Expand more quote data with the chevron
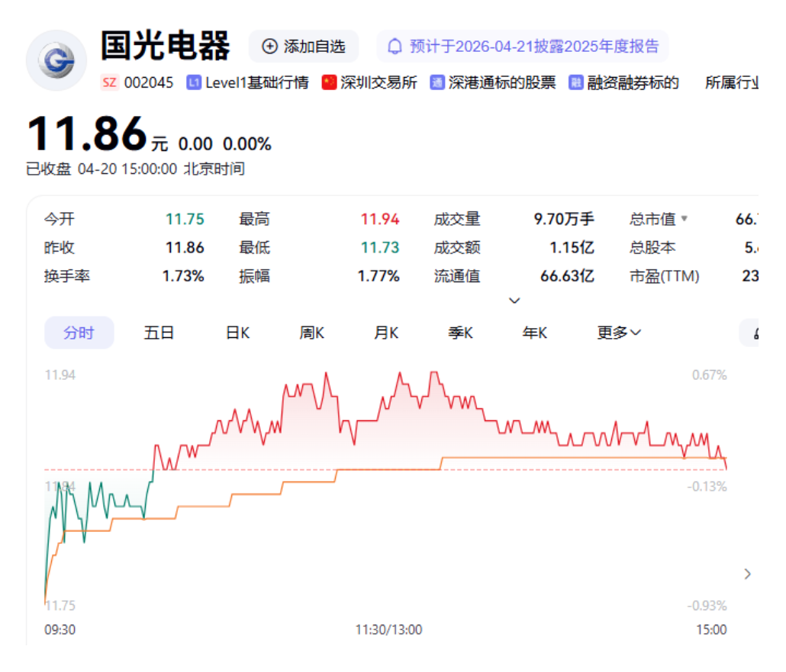The height and width of the screenshot is (672, 786). (x=514, y=301)
